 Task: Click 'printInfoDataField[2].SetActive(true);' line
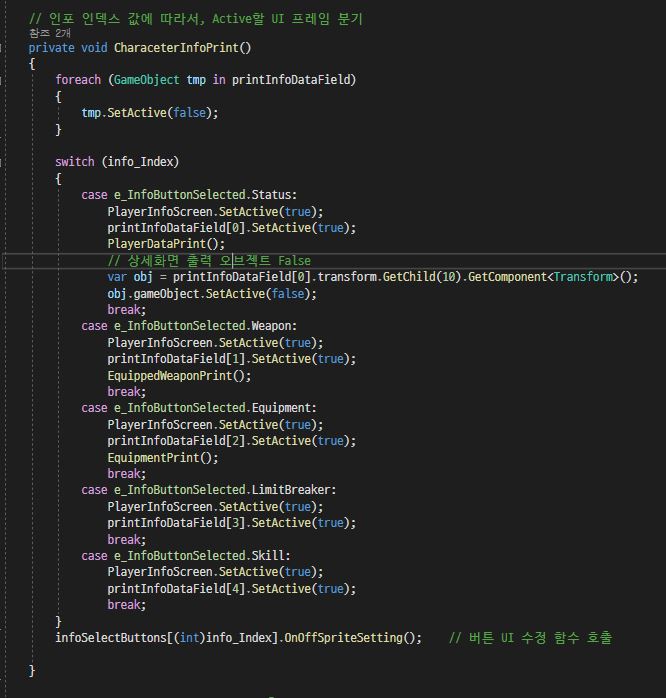(231, 440)
